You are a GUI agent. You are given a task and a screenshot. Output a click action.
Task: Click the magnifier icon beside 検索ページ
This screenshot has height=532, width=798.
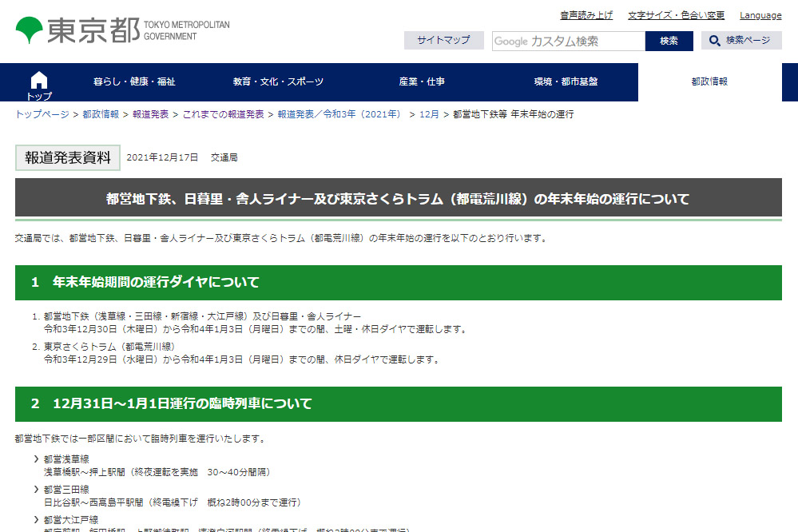click(x=714, y=40)
